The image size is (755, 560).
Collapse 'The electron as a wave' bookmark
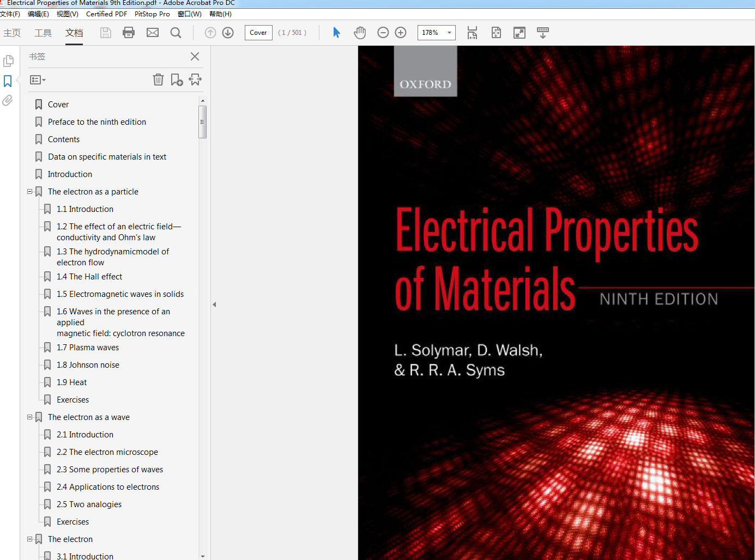30,417
